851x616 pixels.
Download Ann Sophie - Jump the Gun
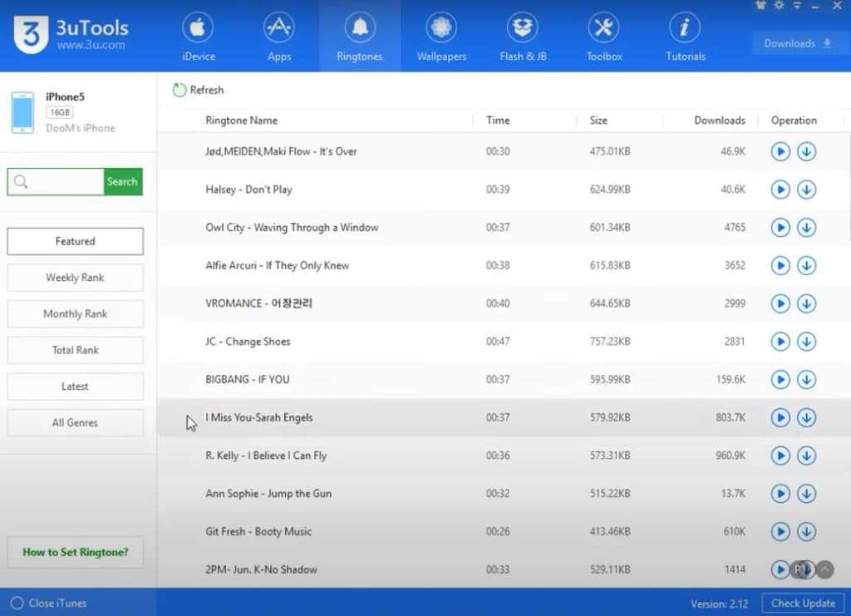tap(806, 493)
